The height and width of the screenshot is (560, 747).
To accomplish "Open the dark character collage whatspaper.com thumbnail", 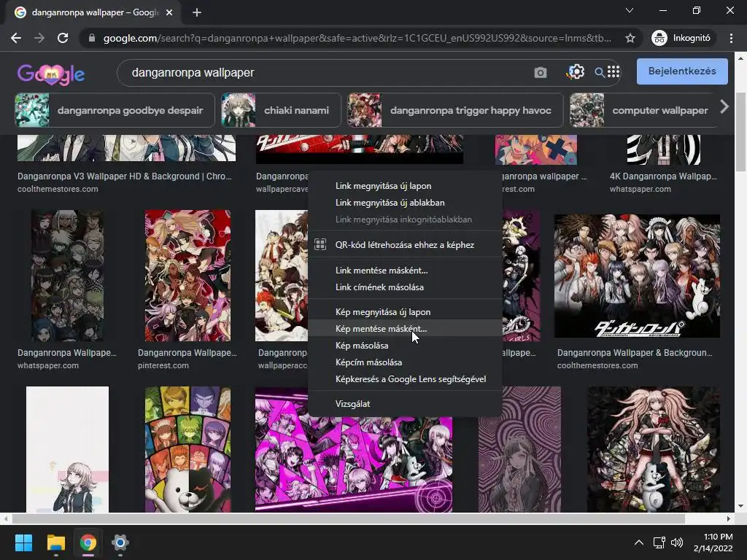I will (67, 276).
